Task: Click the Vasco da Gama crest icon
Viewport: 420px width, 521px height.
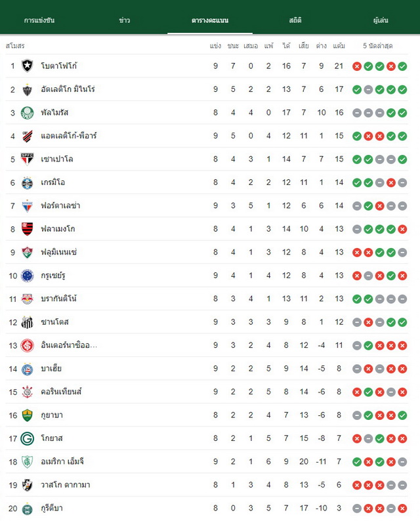Action: tap(28, 485)
